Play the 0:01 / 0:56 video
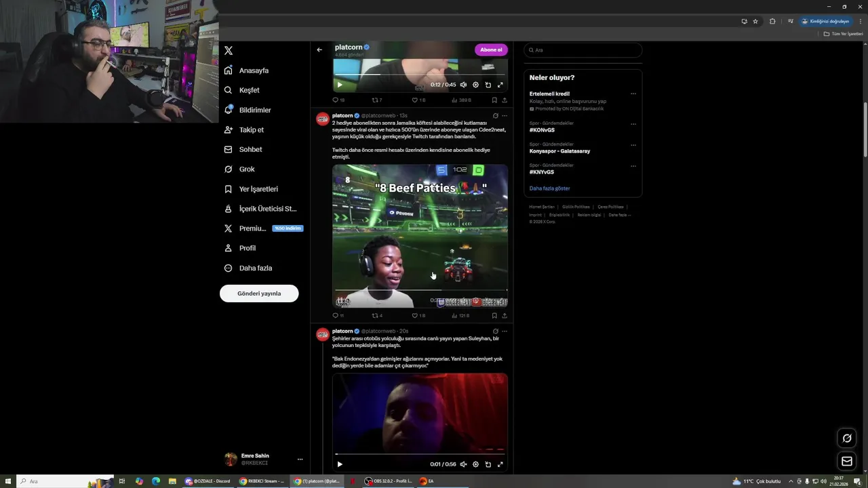868x488 pixels. click(340, 464)
